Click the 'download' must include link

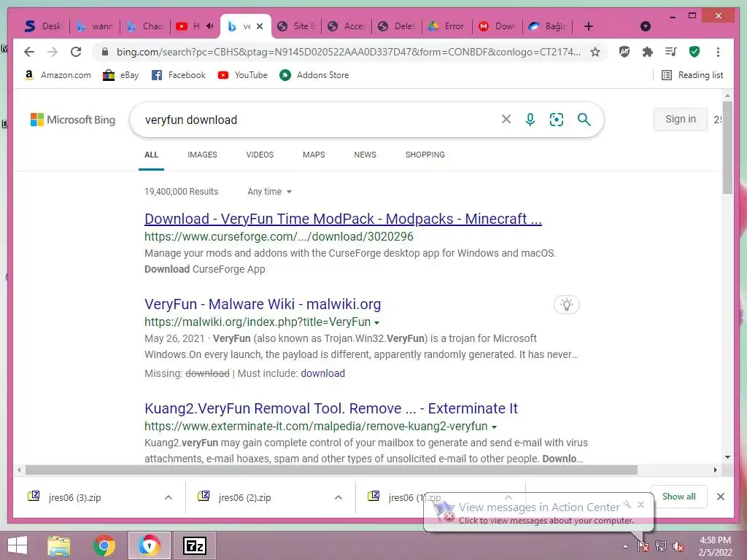pos(322,373)
